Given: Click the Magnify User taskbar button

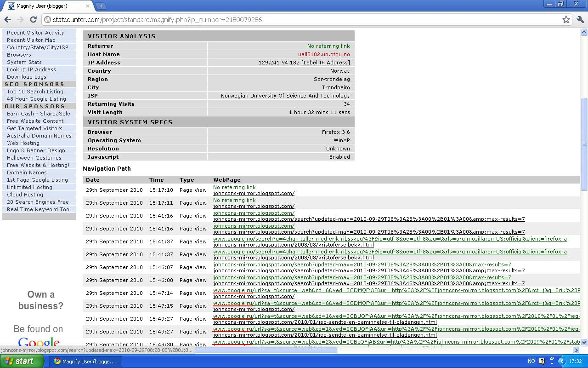Looking at the screenshot, I should tap(86, 361).
